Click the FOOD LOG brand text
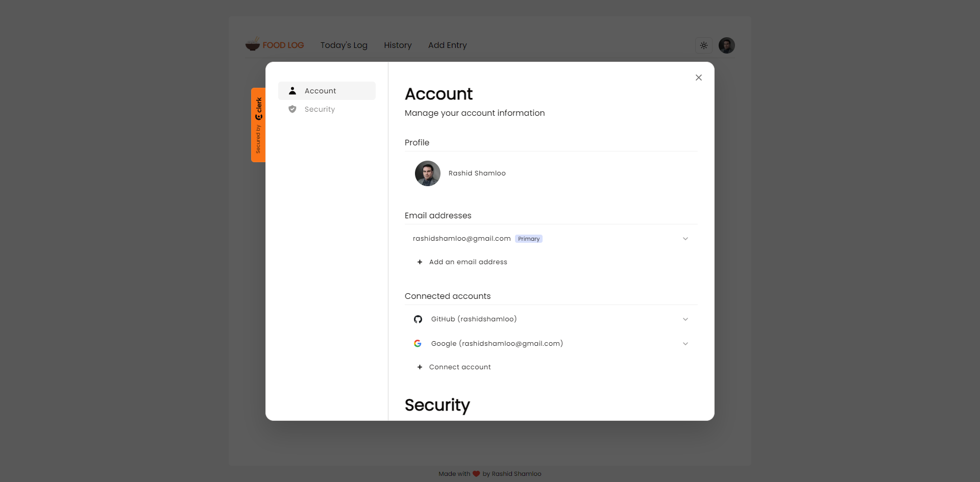This screenshot has height=482, width=980. point(283,45)
